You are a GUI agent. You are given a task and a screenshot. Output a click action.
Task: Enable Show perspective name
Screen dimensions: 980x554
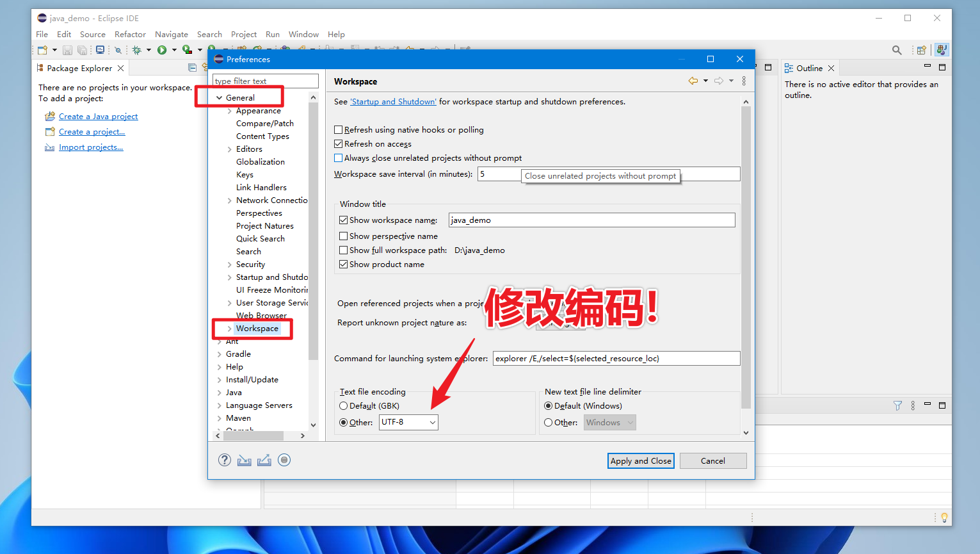coord(343,236)
